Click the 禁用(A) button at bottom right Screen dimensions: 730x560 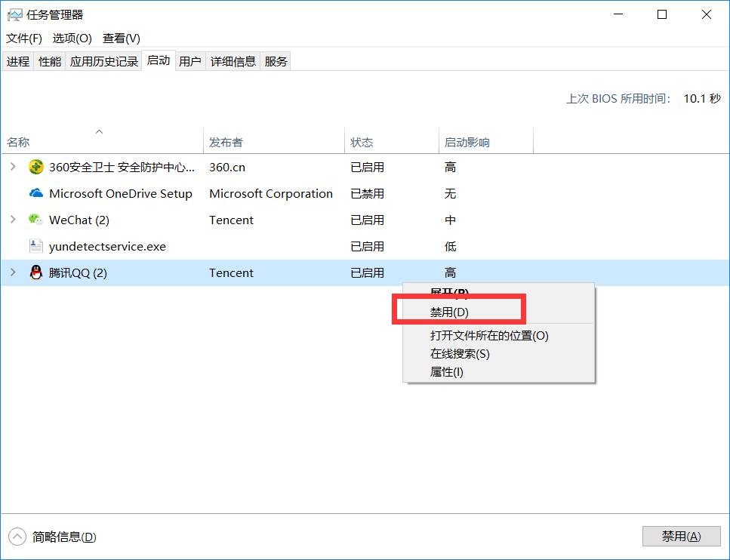pyautogui.click(x=681, y=536)
